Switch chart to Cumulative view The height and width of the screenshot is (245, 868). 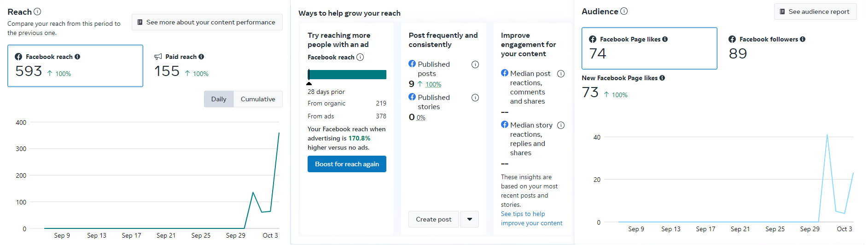pos(258,99)
